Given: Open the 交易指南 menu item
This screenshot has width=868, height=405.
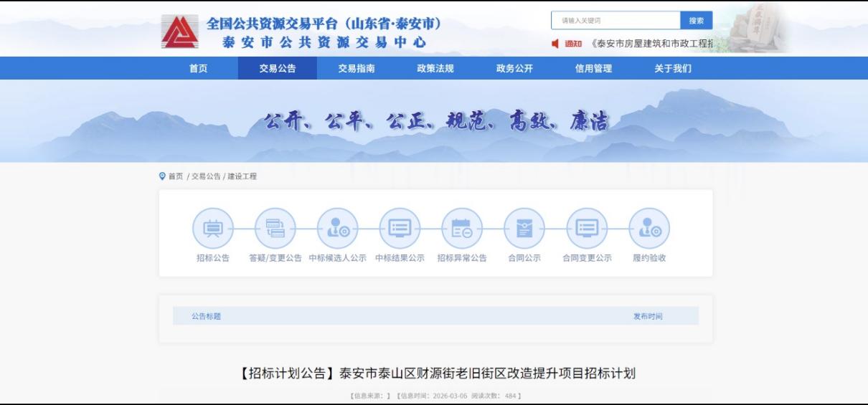Looking at the screenshot, I should (x=357, y=69).
